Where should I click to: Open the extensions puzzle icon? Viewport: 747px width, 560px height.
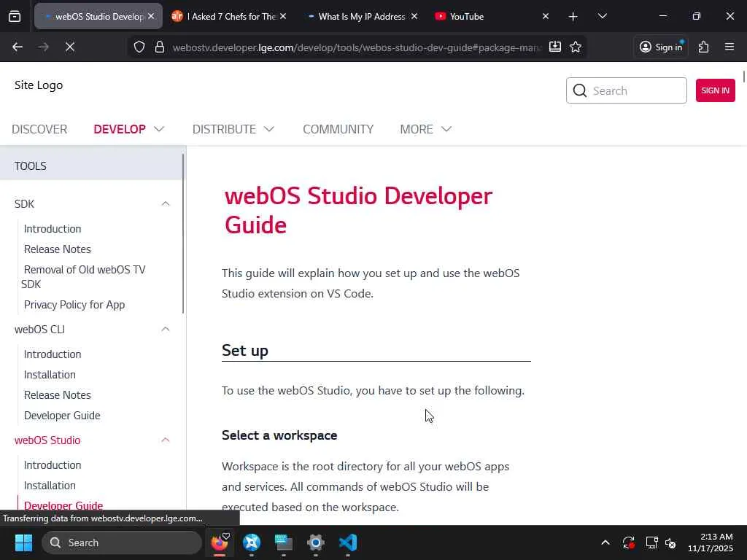click(x=704, y=47)
